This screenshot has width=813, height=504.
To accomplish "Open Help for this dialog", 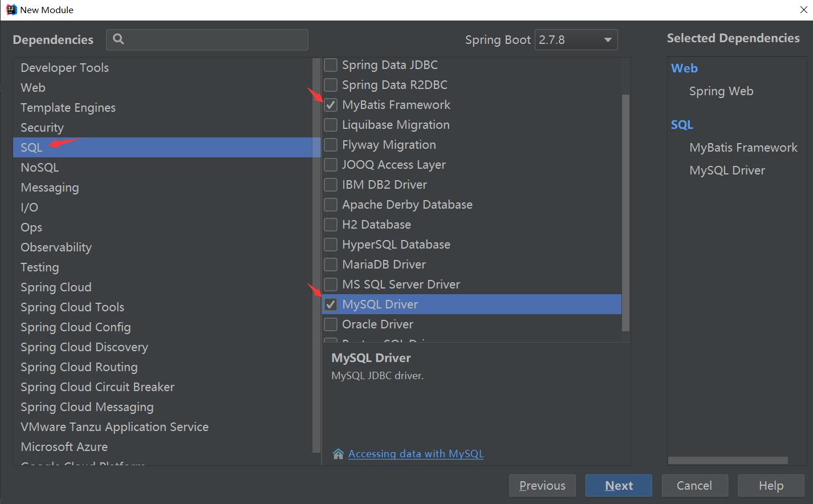I will 771,486.
